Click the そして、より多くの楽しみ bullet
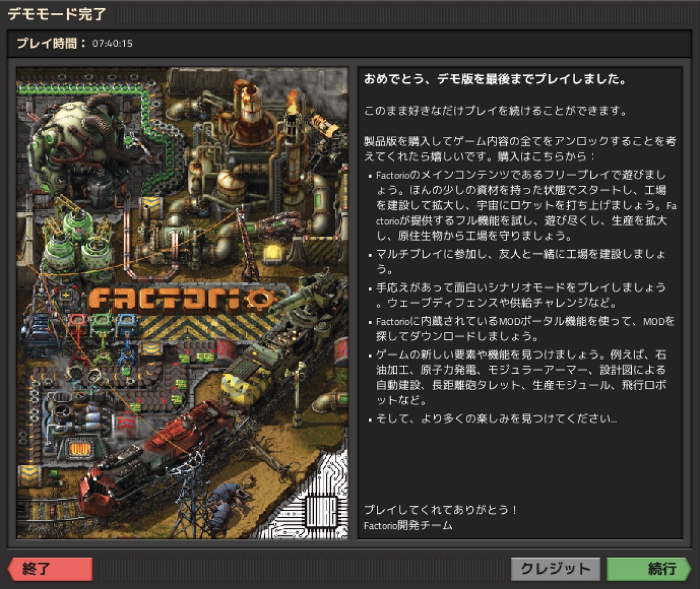 coord(496,419)
